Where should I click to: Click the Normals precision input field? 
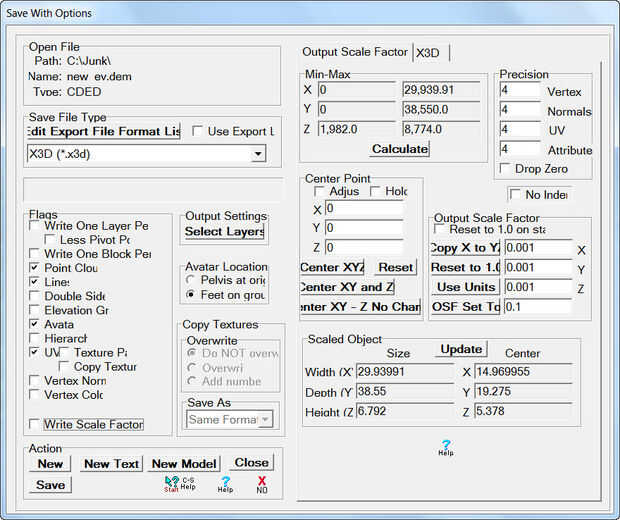pos(520,110)
